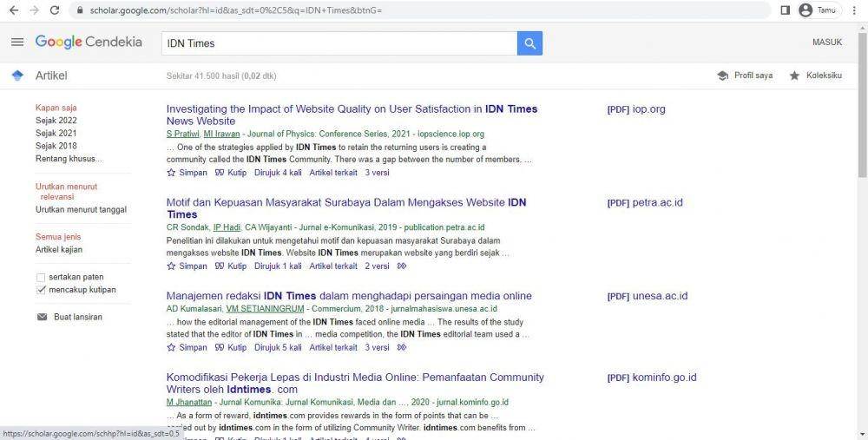Click the Google Cendekia logo

[89, 42]
